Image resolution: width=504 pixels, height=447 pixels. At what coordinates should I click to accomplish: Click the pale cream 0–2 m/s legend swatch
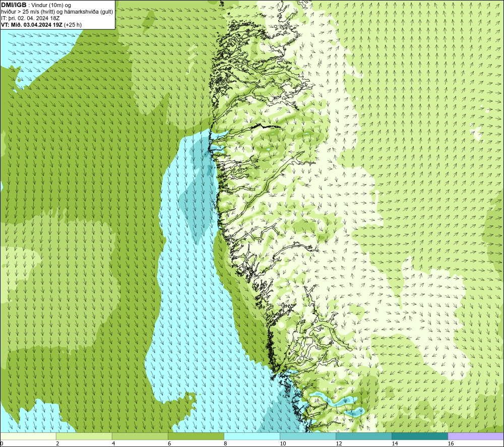pyautogui.click(x=28, y=436)
